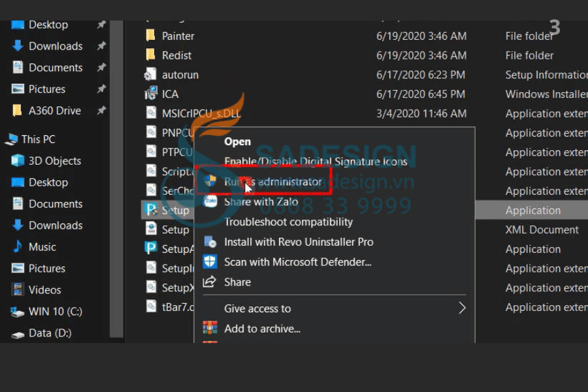Select This PC in navigation tree
The image size is (588, 392).
(x=38, y=139)
